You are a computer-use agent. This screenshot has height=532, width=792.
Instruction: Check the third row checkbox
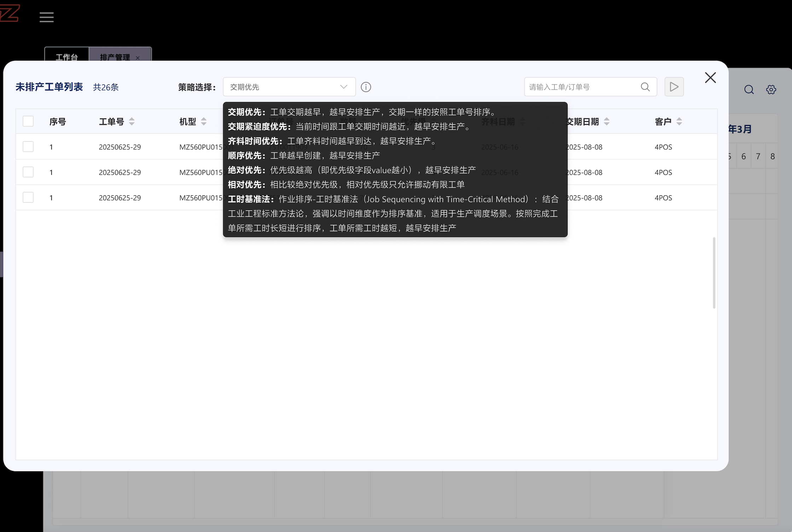(x=28, y=197)
